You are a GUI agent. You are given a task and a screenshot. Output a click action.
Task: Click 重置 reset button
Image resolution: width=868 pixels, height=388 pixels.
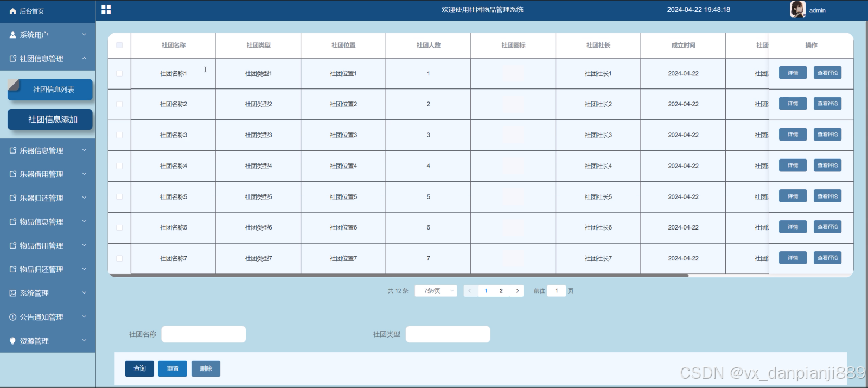coord(173,368)
